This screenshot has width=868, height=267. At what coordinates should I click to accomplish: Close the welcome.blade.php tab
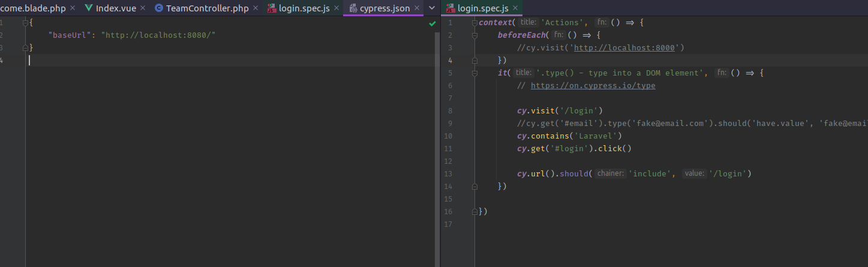coord(73,8)
